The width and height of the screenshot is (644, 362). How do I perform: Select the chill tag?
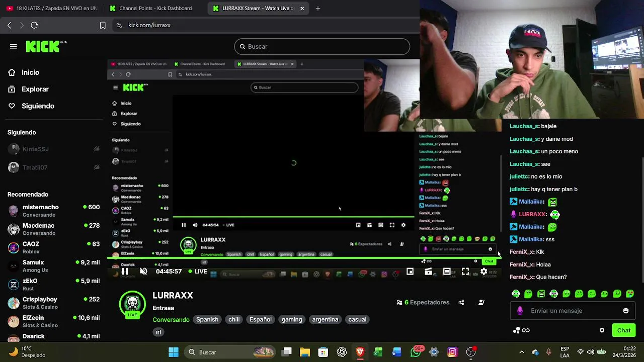pos(234,319)
